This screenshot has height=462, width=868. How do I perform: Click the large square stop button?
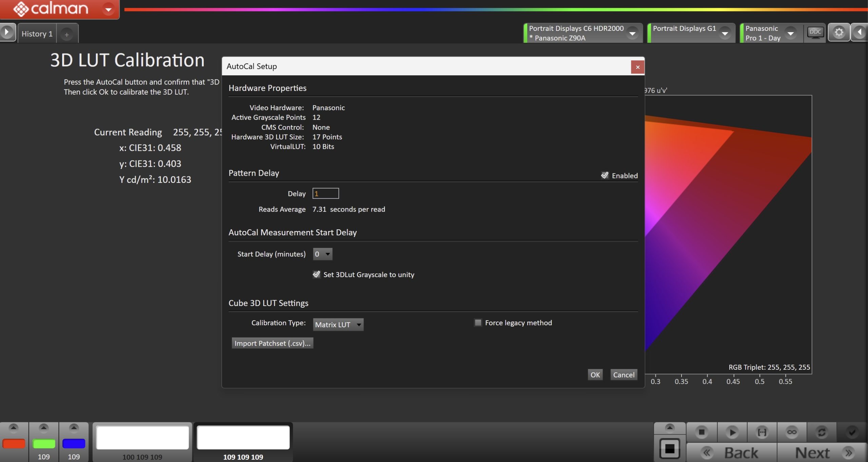pyautogui.click(x=670, y=449)
